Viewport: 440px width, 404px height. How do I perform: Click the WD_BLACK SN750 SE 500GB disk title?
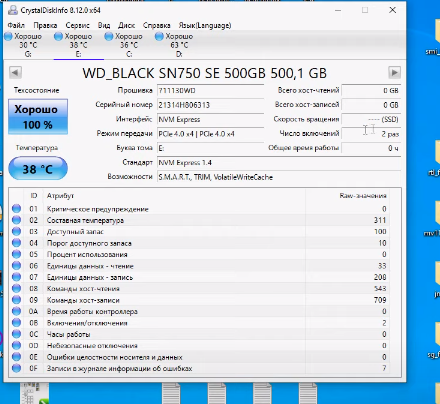pos(205,73)
